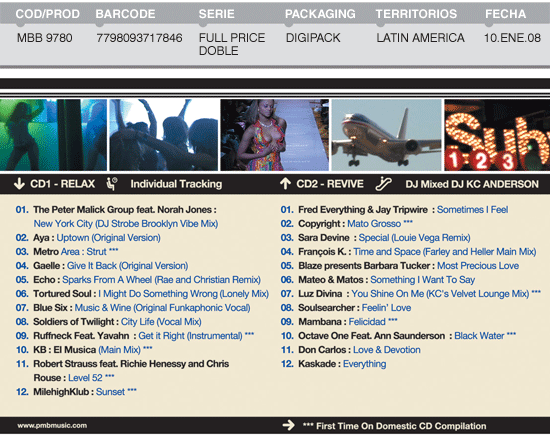Image resolution: width=550 pixels, height=439 pixels.
Task: Click the Most Precious Love track title
Action: [478, 266]
